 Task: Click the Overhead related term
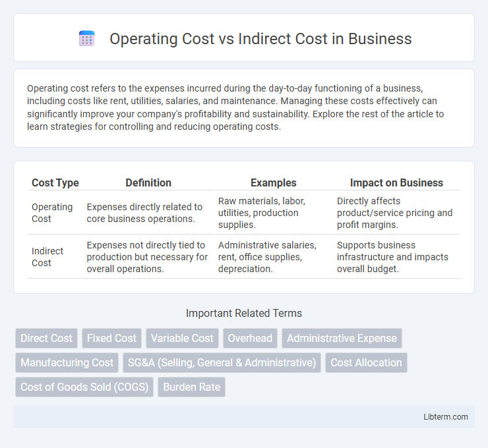pos(250,338)
